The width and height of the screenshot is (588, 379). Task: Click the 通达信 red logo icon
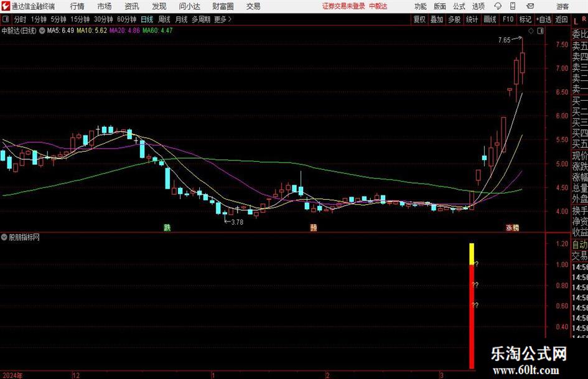point(6,6)
